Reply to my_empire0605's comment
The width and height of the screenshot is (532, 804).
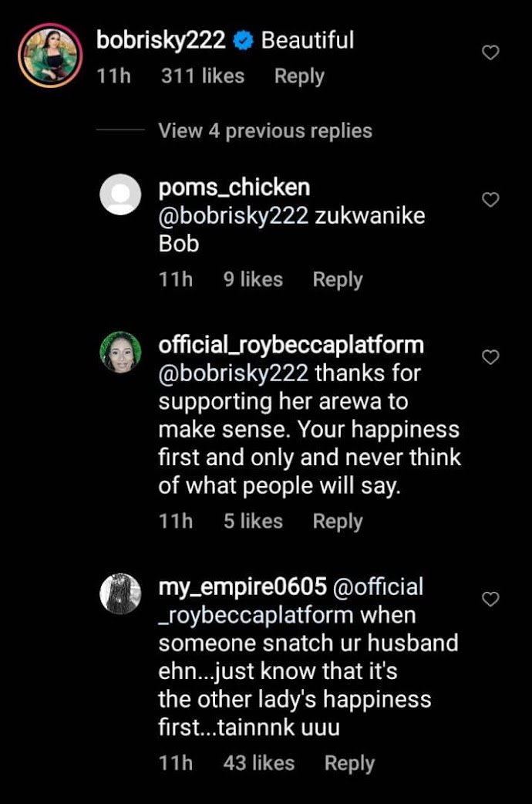point(349,764)
